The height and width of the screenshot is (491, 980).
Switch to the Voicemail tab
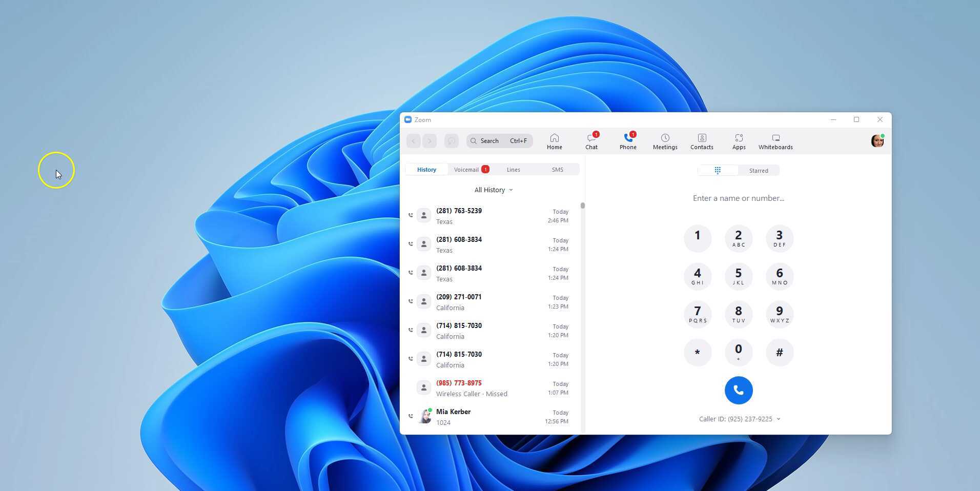click(x=466, y=169)
